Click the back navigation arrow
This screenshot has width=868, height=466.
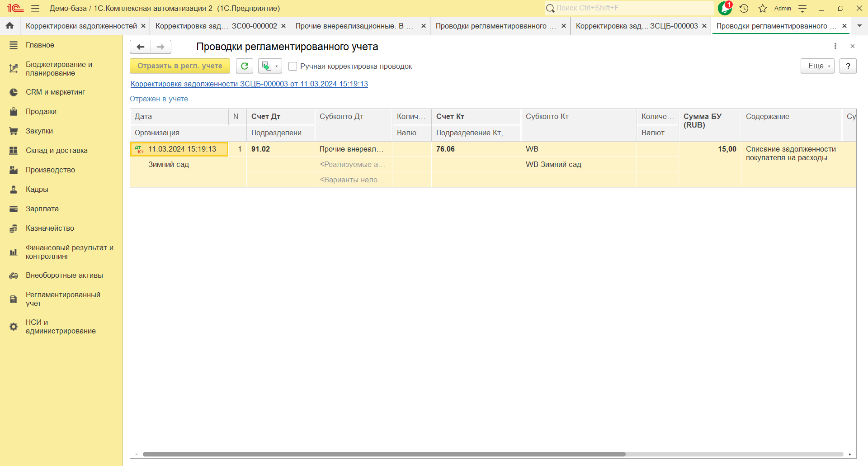[x=141, y=47]
